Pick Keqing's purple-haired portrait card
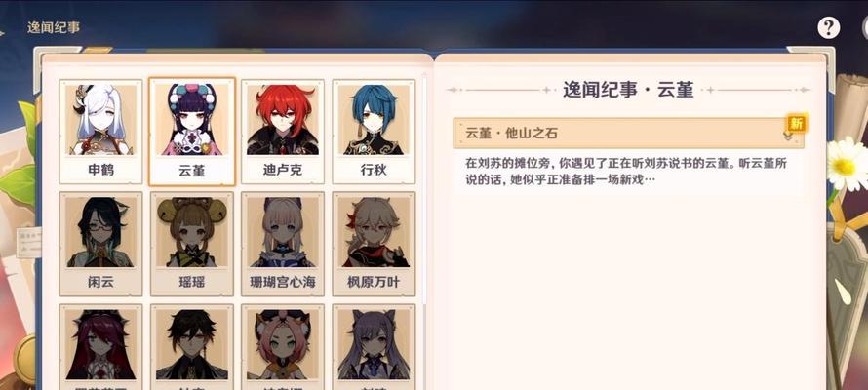Screen dimensions: 868x390 click(374, 347)
